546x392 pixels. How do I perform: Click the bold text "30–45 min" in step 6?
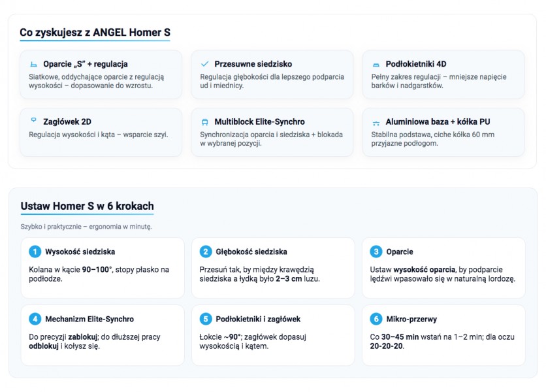(400, 337)
